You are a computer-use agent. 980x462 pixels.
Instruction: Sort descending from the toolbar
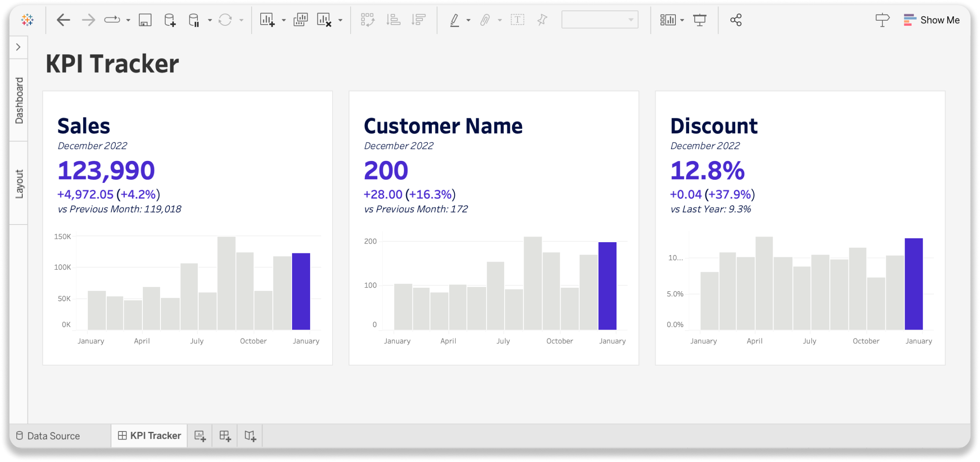[418, 20]
